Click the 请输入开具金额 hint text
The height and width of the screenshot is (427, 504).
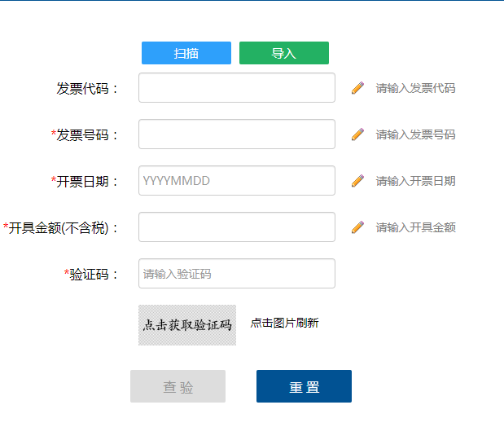coord(415,227)
